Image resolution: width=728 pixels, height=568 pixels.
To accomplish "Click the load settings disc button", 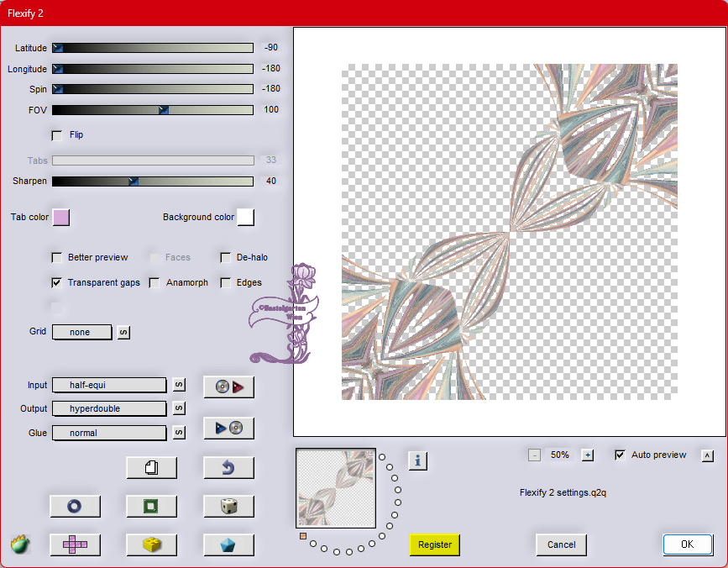I will 228,387.
